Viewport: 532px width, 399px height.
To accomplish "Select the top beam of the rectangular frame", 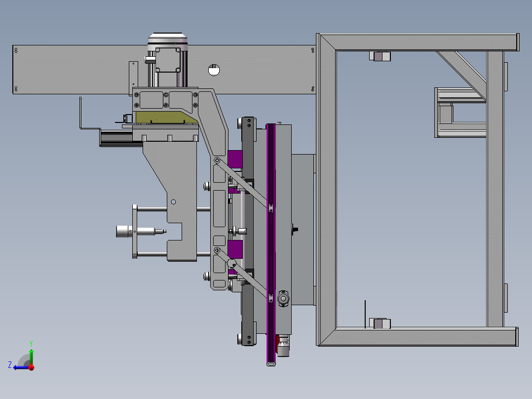I will [419, 42].
